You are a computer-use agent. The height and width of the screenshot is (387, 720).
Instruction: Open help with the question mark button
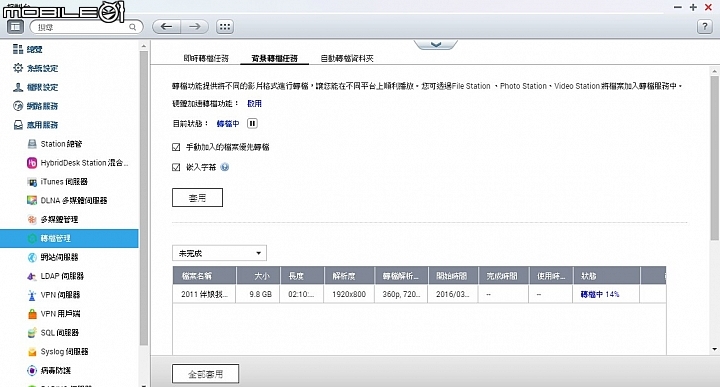pyautogui.click(x=705, y=27)
